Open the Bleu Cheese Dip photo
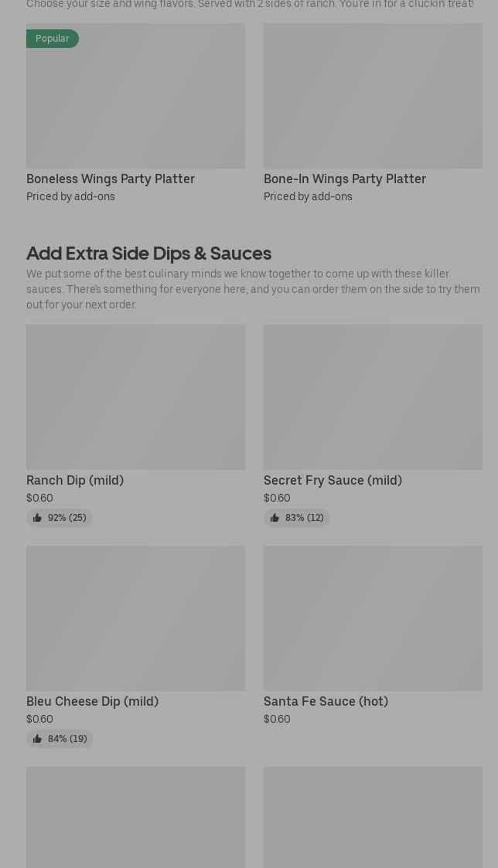Screen dimensions: 498x868 [x=136, y=618]
